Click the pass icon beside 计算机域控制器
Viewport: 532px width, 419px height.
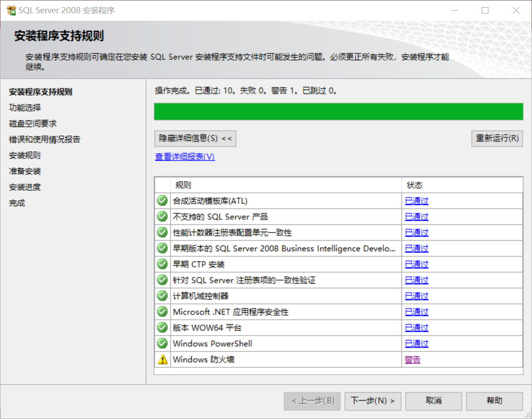tap(162, 296)
